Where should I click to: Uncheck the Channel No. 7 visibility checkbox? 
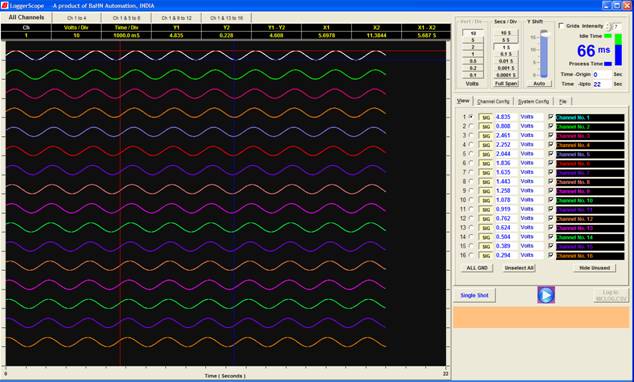click(550, 172)
